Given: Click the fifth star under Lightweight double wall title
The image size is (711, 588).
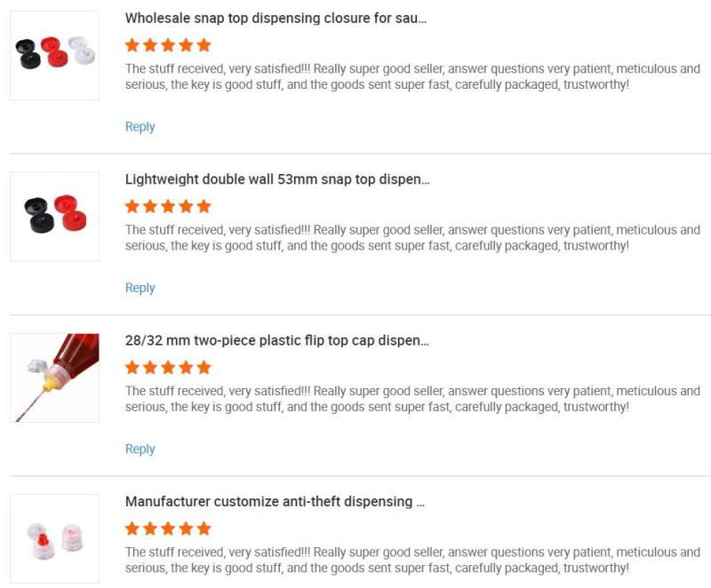Looking at the screenshot, I should tap(204, 206).
